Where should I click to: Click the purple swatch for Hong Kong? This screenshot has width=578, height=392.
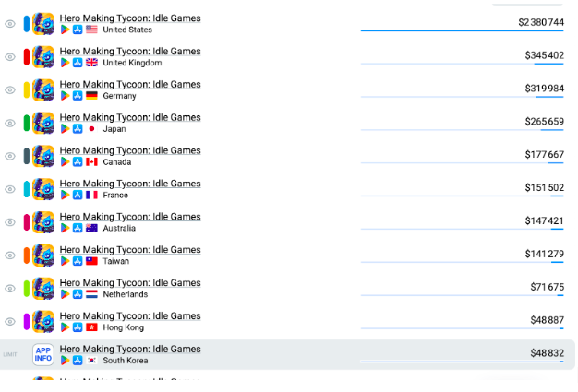point(27,322)
